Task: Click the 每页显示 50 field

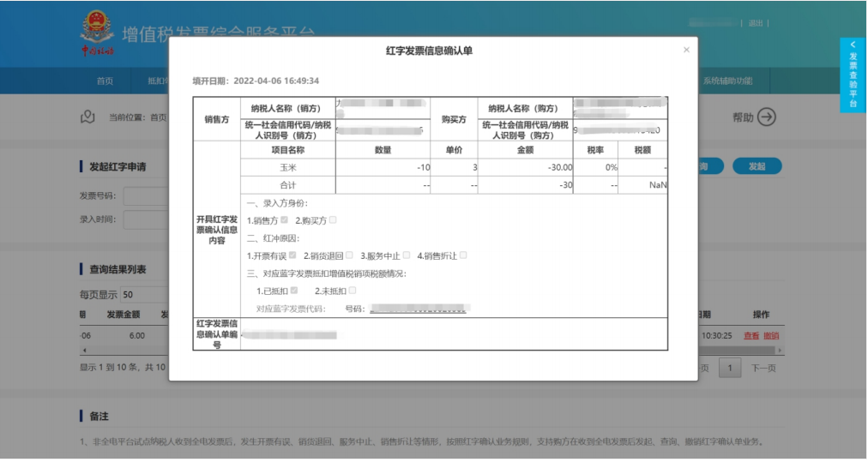Action: click(x=145, y=294)
